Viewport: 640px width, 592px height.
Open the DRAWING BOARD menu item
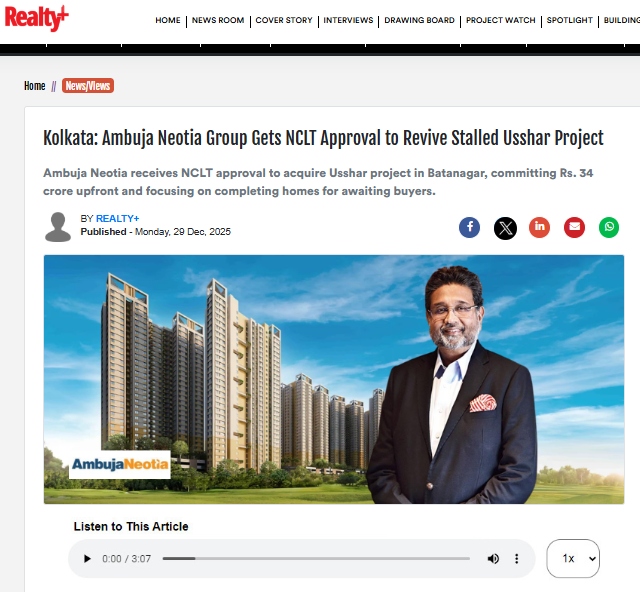(419, 20)
